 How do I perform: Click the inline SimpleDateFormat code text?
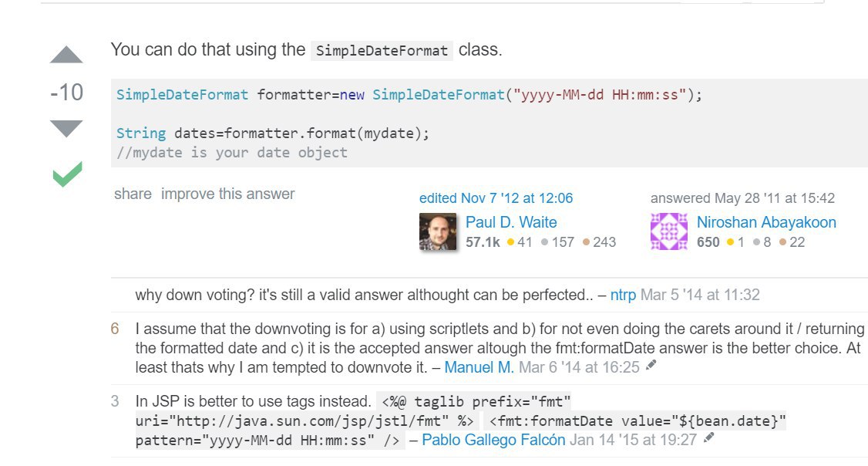pyautogui.click(x=382, y=51)
